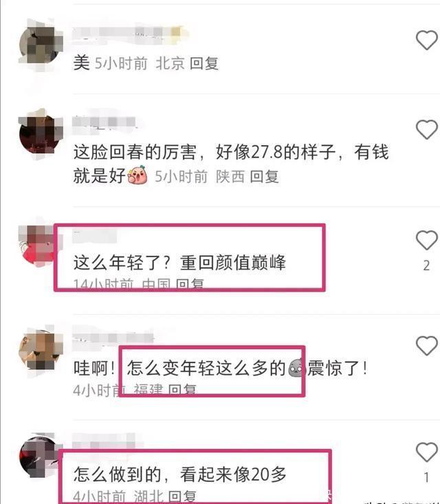Click 回复 on the 福建 comment

tap(182, 390)
